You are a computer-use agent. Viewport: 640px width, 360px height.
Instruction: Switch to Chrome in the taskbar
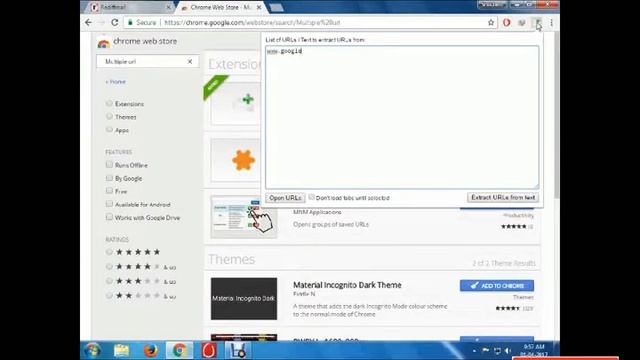[179, 350]
